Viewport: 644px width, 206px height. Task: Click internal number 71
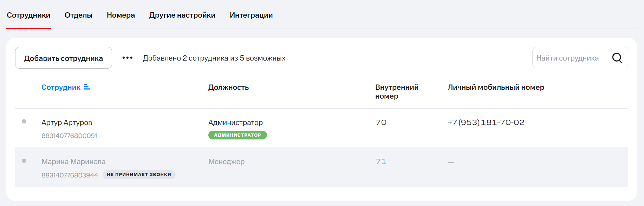(x=381, y=162)
